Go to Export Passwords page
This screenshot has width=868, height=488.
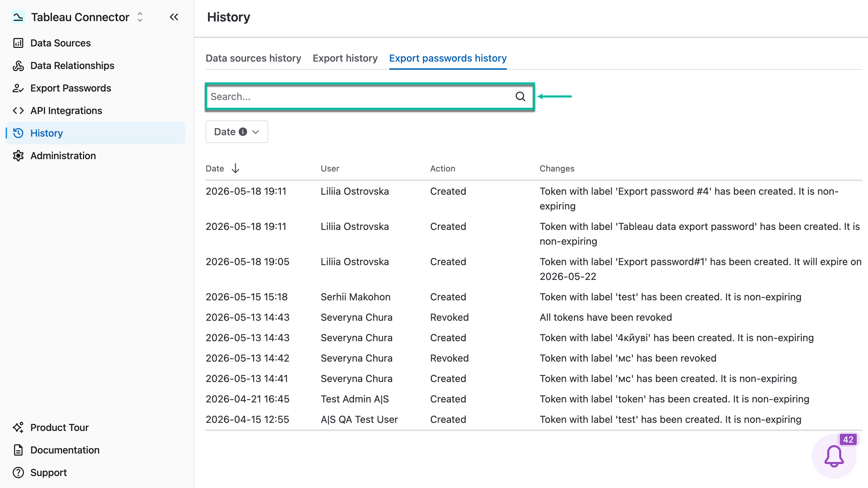coord(95,88)
